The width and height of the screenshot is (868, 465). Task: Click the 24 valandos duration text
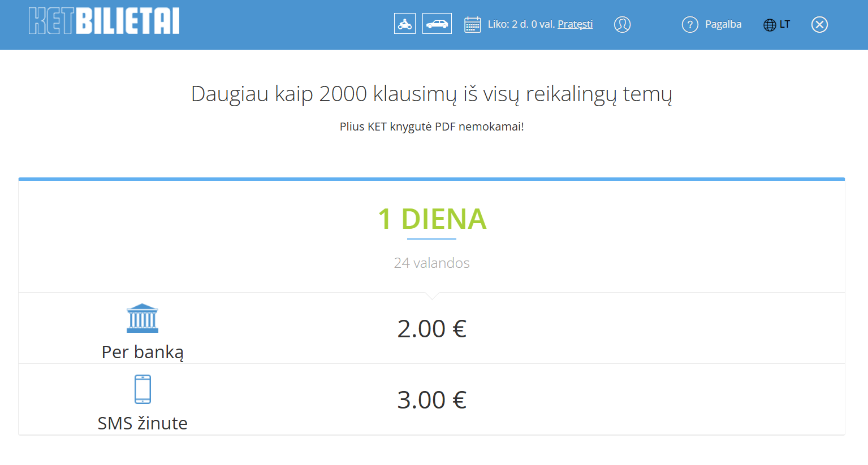pyautogui.click(x=432, y=263)
